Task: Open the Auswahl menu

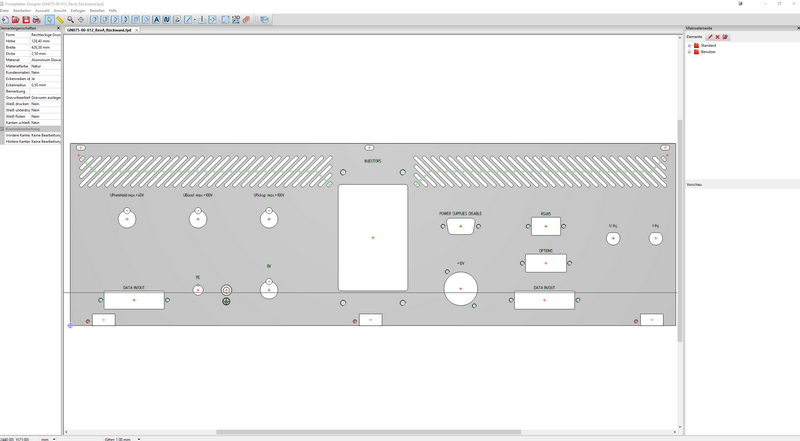Action: pos(42,10)
